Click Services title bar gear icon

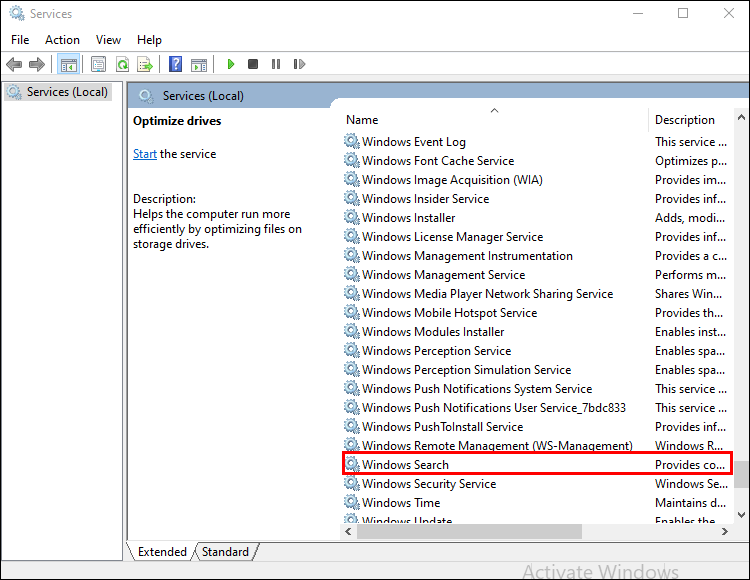17,13
